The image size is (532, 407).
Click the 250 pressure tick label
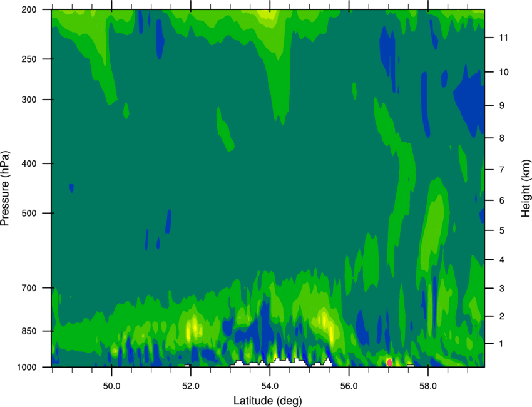tap(29, 59)
